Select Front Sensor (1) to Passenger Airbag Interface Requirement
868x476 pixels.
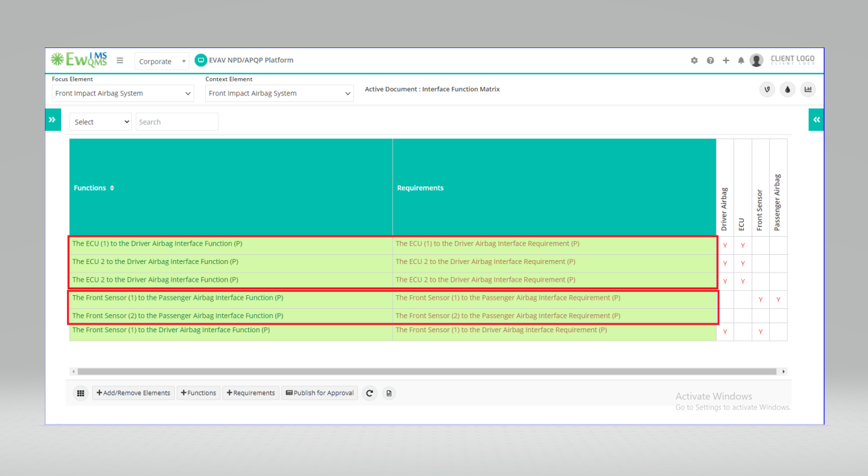pyautogui.click(x=508, y=298)
